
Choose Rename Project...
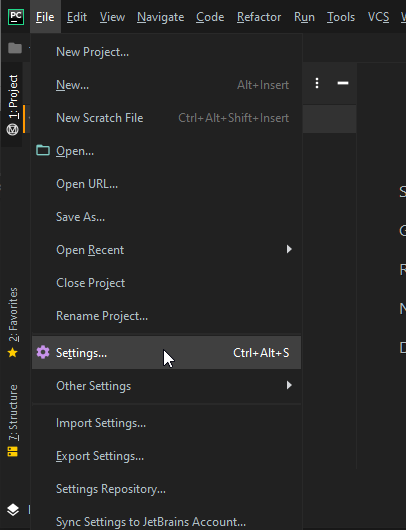tap(166, 316)
